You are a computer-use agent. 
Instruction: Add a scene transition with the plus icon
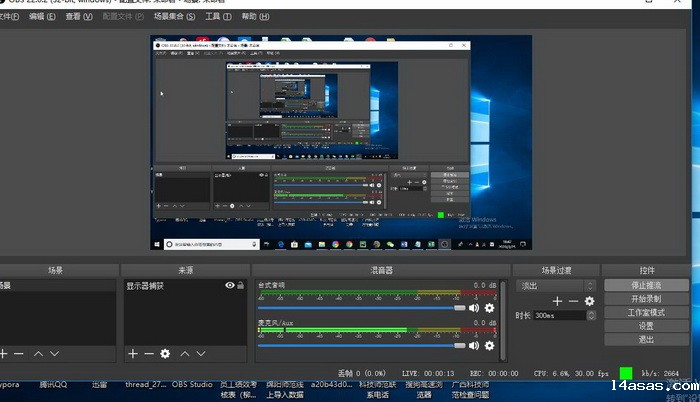[x=558, y=301]
